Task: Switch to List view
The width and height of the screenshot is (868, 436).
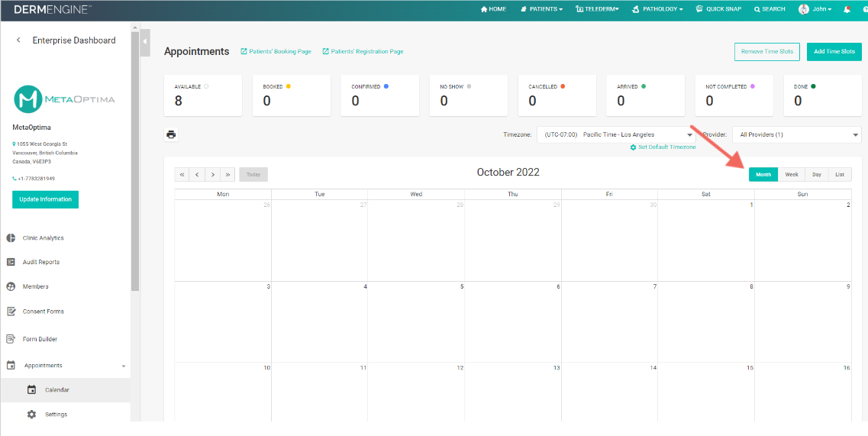Action: pyautogui.click(x=840, y=175)
